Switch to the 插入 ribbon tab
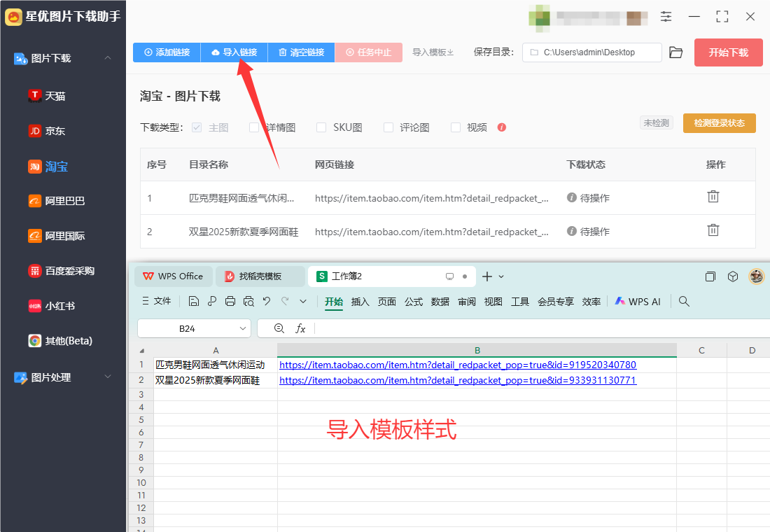The height and width of the screenshot is (532, 770). pyautogui.click(x=360, y=302)
